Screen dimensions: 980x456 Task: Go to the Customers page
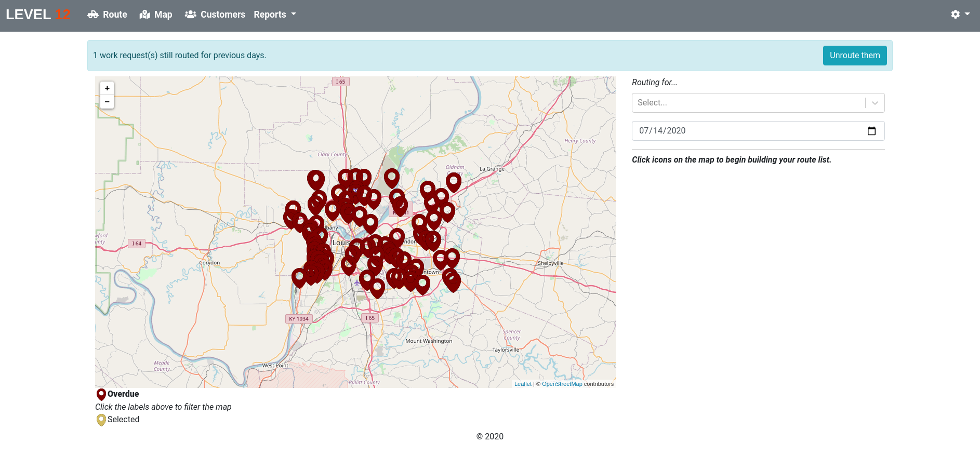tap(222, 15)
